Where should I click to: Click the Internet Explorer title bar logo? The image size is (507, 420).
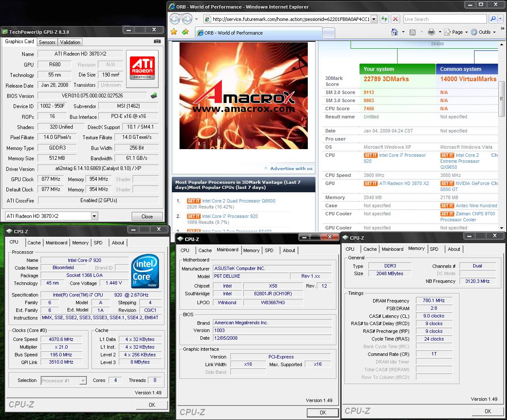click(172, 6)
